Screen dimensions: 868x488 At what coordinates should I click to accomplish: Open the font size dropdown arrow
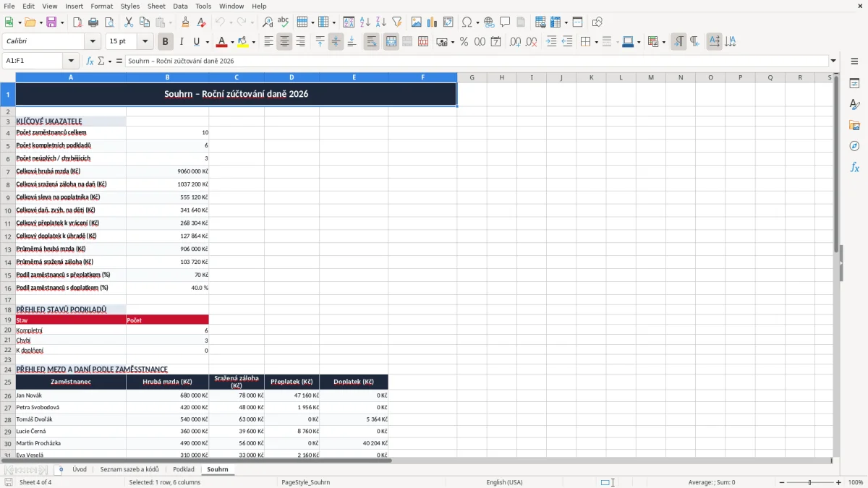(145, 42)
